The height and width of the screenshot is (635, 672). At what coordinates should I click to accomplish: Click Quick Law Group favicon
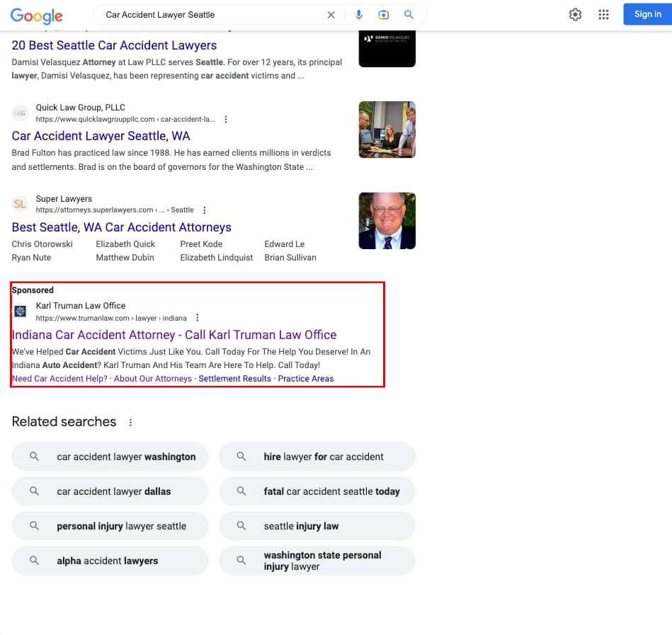click(20, 113)
